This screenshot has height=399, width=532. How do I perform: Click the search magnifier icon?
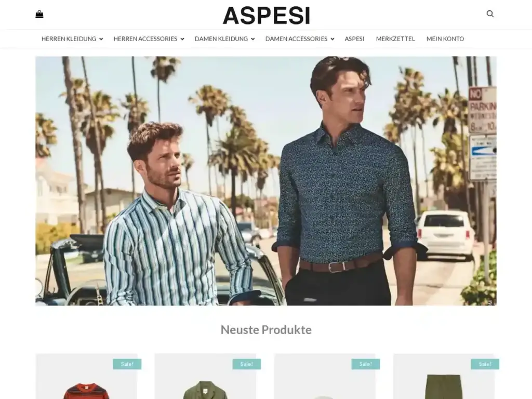490,14
